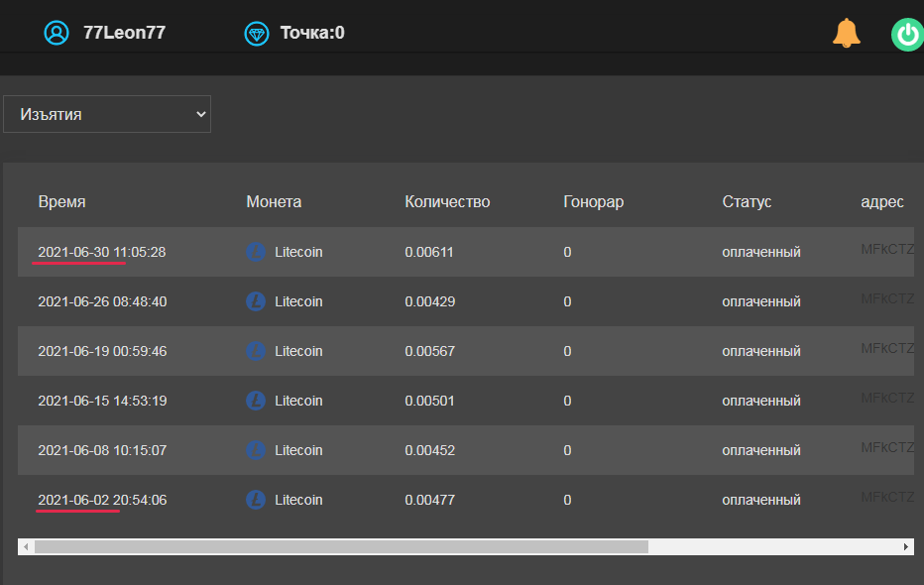Open notifications via the bell icon
924x585 pixels.
coord(847,33)
